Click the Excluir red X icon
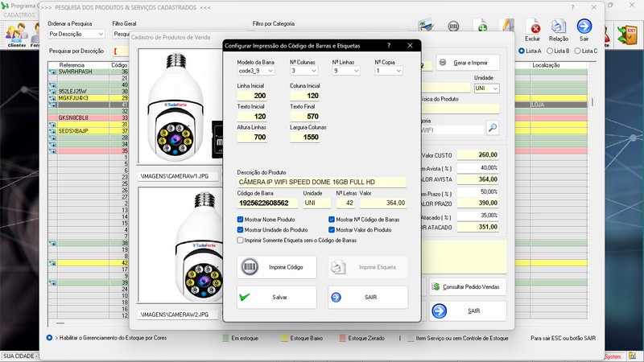The image size is (644, 362). coord(532,28)
